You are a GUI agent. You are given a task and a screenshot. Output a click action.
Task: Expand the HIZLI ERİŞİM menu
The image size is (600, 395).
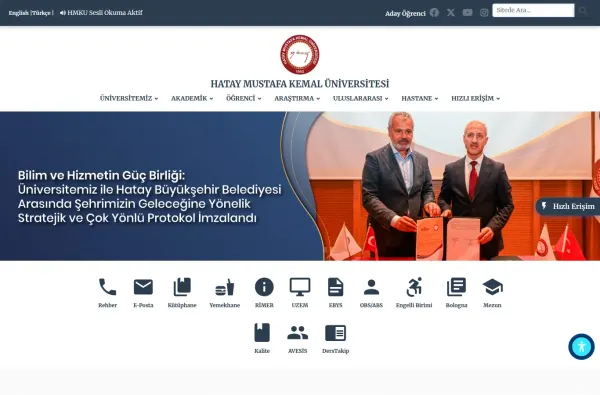476,98
